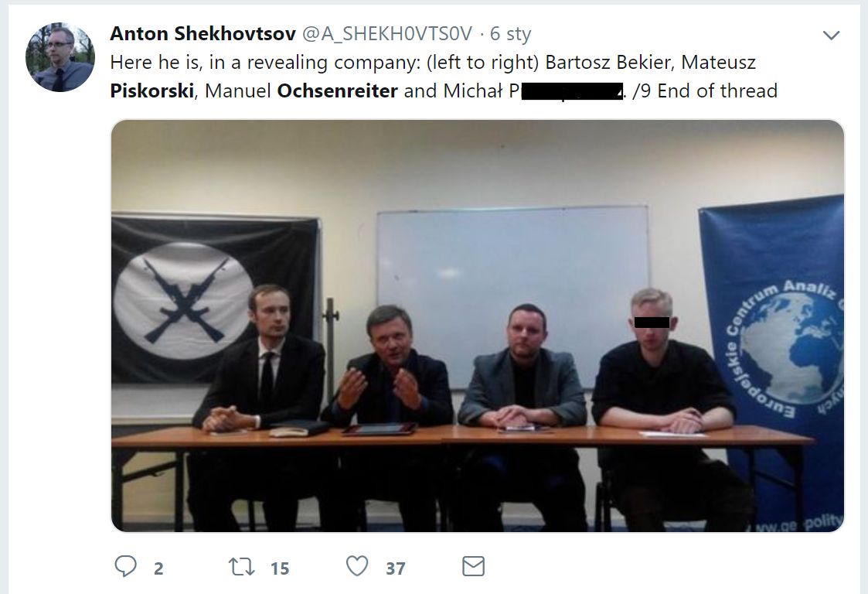
Task: Click the reply speech bubble icon
Action: pos(125,566)
